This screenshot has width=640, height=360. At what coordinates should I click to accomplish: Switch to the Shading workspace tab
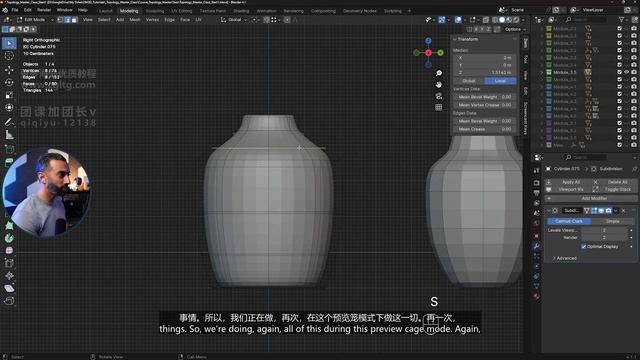pos(241,11)
